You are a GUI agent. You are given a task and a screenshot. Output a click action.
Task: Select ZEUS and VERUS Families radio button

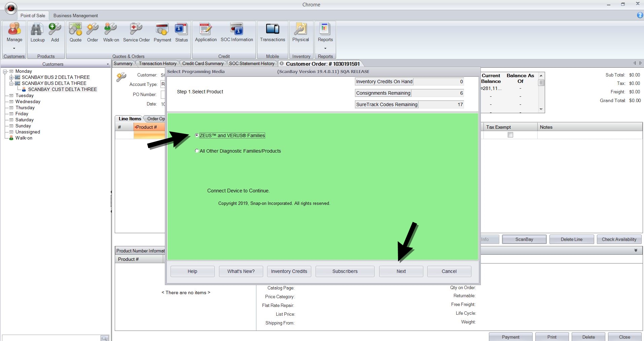coord(197,135)
